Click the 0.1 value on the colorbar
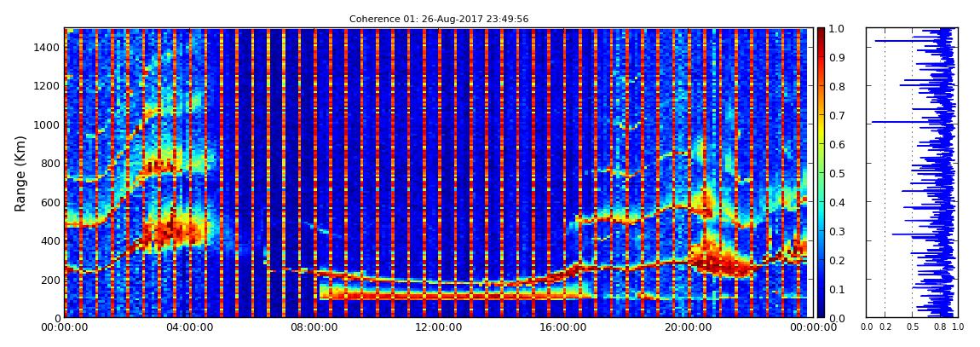The height and width of the screenshot is (347, 980). [x=836, y=290]
